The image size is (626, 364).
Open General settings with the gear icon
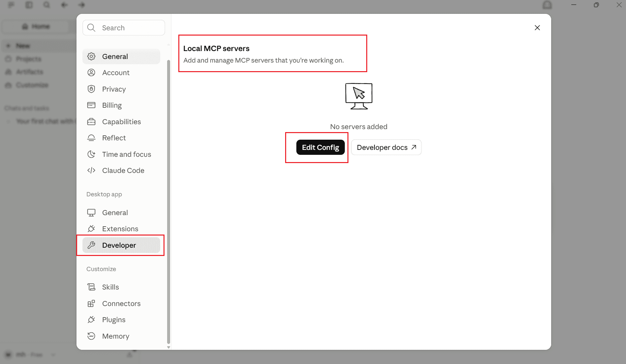point(121,56)
